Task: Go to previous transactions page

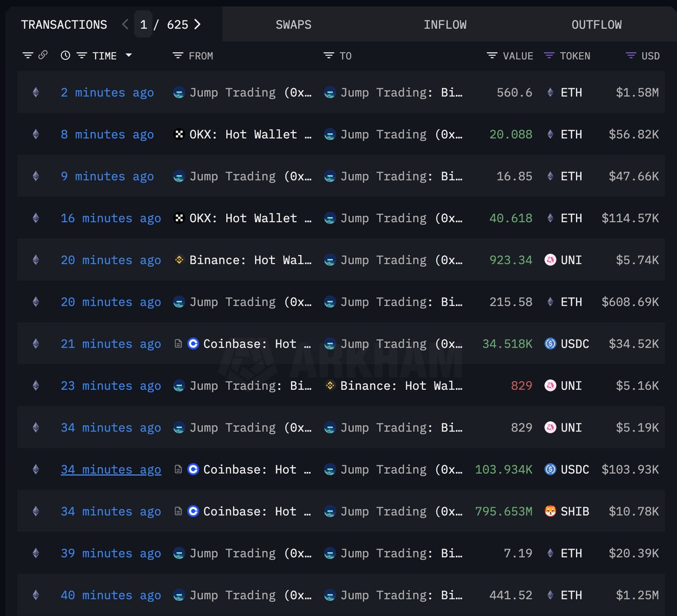Action: click(x=125, y=24)
